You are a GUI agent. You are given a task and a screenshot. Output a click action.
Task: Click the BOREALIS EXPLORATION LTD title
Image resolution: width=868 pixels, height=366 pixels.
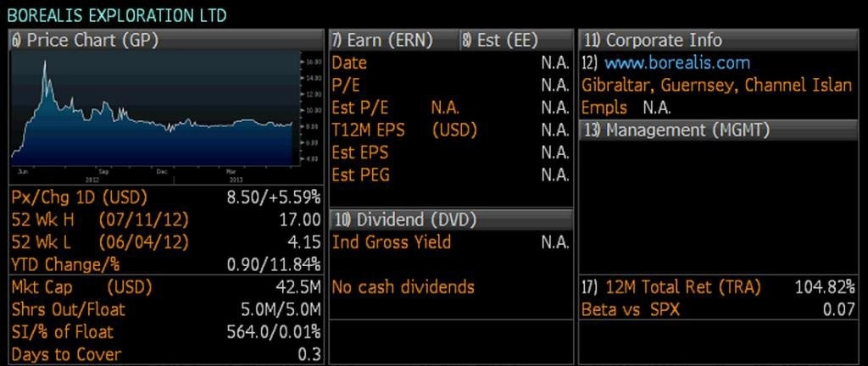tap(117, 15)
